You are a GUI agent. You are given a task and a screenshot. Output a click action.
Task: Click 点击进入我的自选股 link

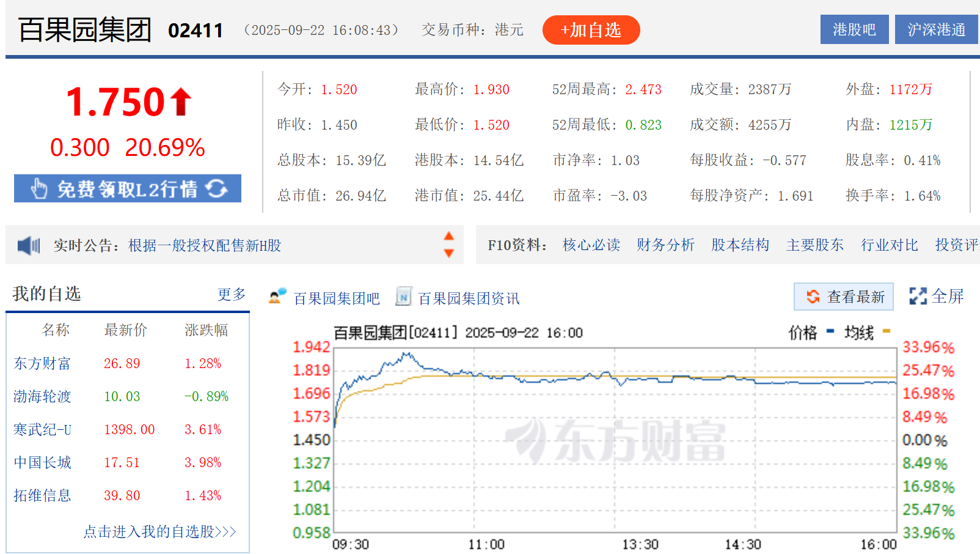click(159, 532)
